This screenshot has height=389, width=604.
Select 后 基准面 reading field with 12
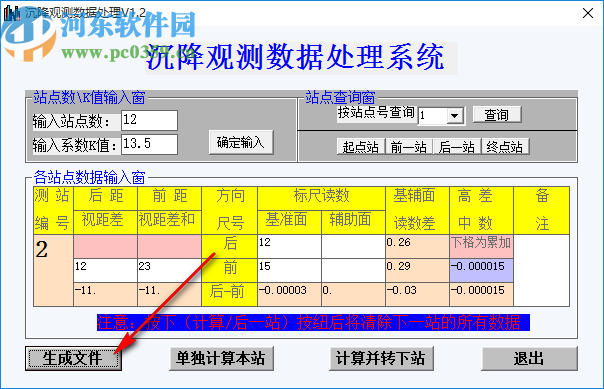click(x=289, y=246)
